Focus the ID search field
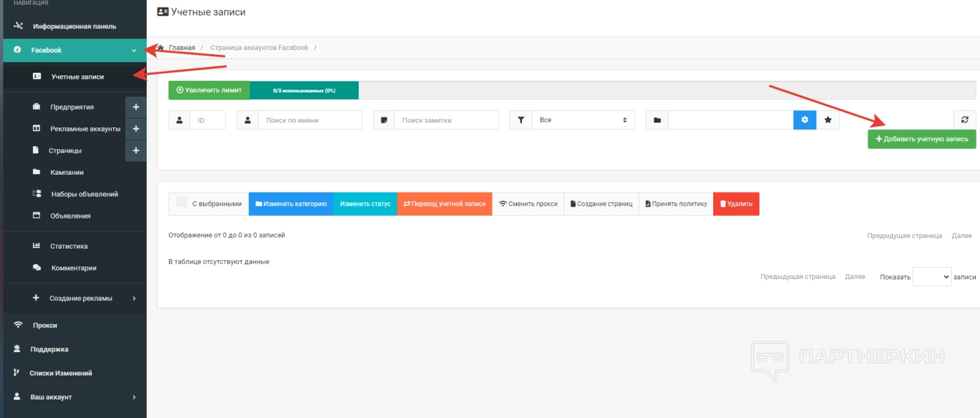 click(x=208, y=120)
